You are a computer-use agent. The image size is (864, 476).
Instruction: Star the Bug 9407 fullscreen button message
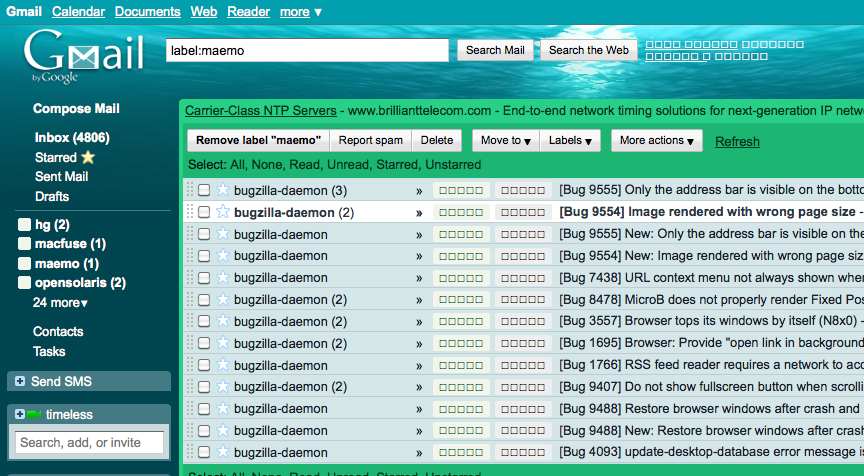tap(223, 386)
